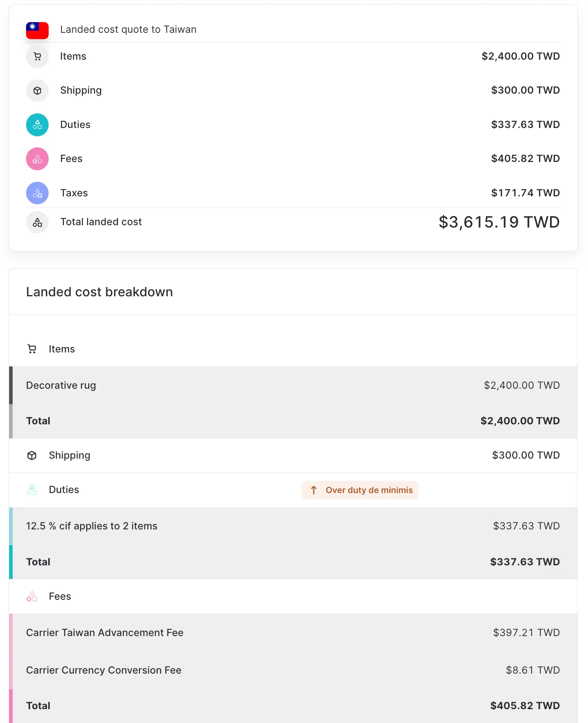Click the Total landed cost icon
The width and height of the screenshot is (588, 723).
37,222
